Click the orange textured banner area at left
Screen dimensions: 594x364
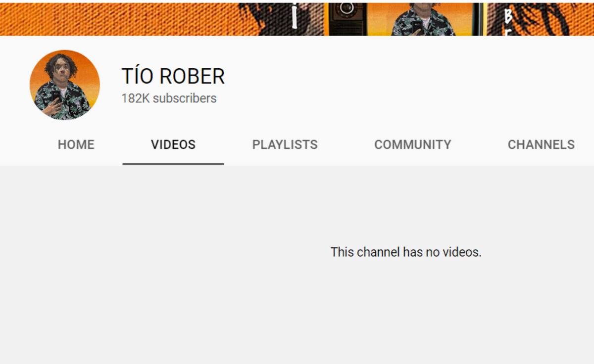[119, 19]
